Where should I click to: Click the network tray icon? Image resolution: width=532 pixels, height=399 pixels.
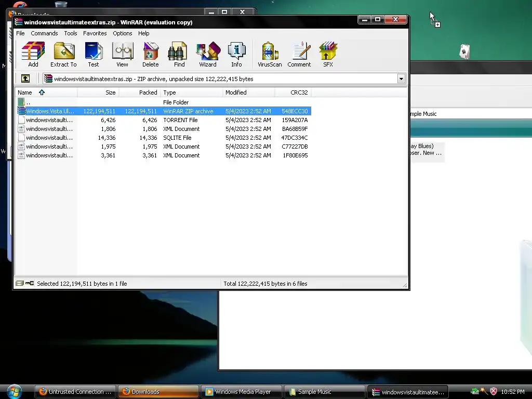(x=475, y=392)
